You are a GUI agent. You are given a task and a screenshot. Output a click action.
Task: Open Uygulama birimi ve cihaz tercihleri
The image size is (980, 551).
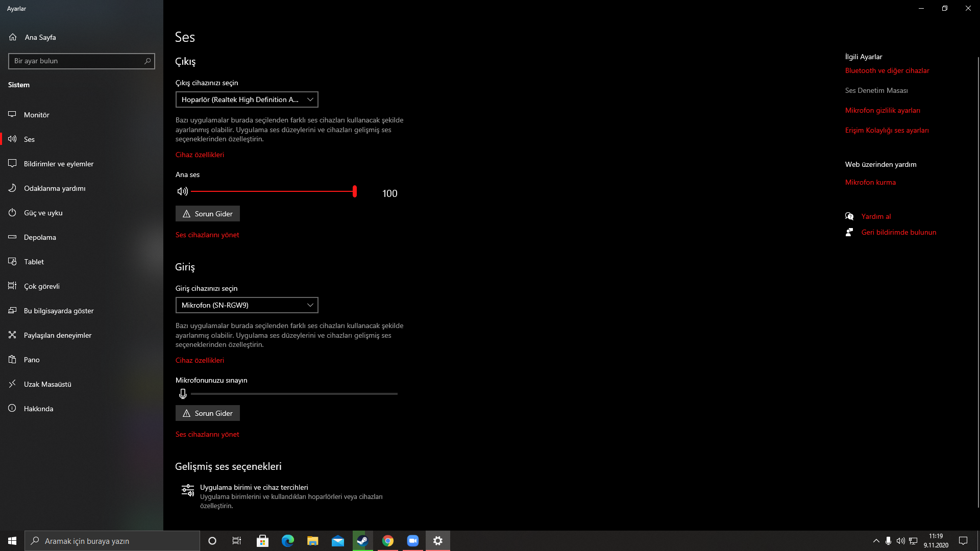pos(254,487)
